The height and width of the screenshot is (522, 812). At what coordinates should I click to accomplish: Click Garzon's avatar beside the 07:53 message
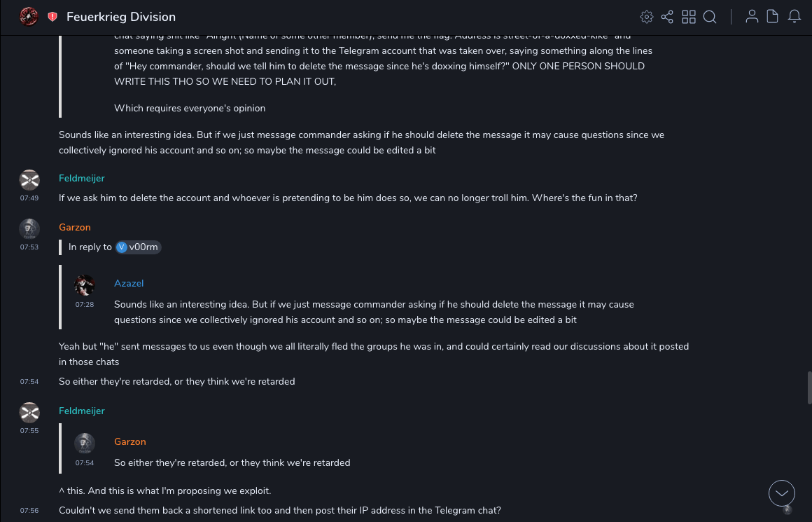[x=29, y=229]
